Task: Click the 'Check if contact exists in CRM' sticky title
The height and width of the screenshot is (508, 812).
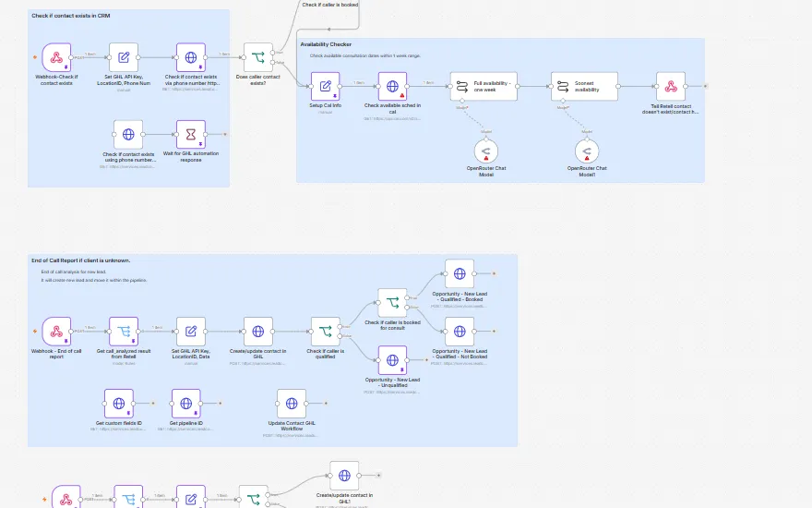Action: pos(70,16)
